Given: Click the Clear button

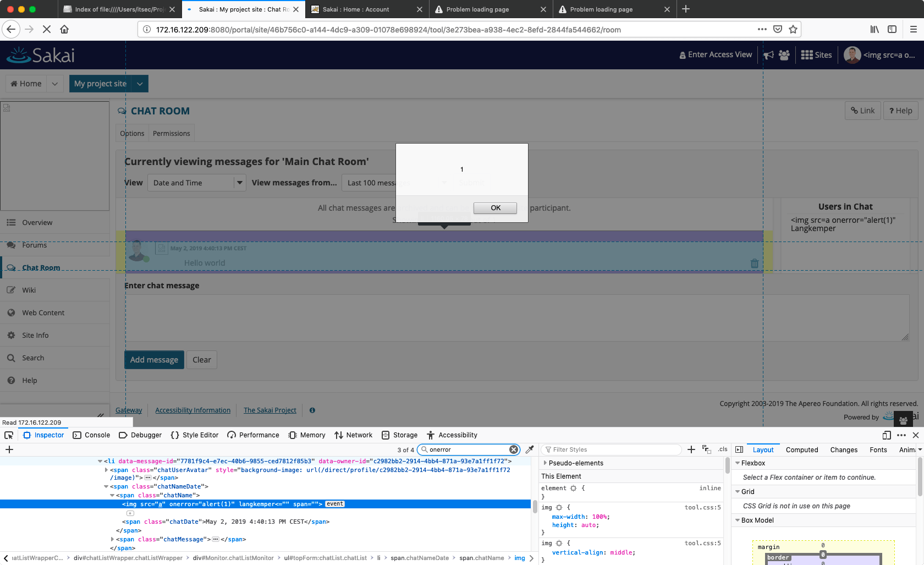Looking at the screenshot, I should click(202, 360).
